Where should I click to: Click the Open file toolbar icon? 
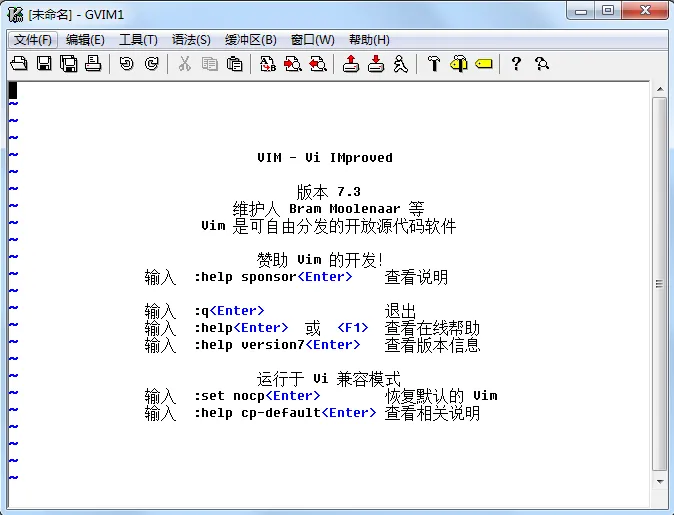pyautogui.click(x=19, y=64)
